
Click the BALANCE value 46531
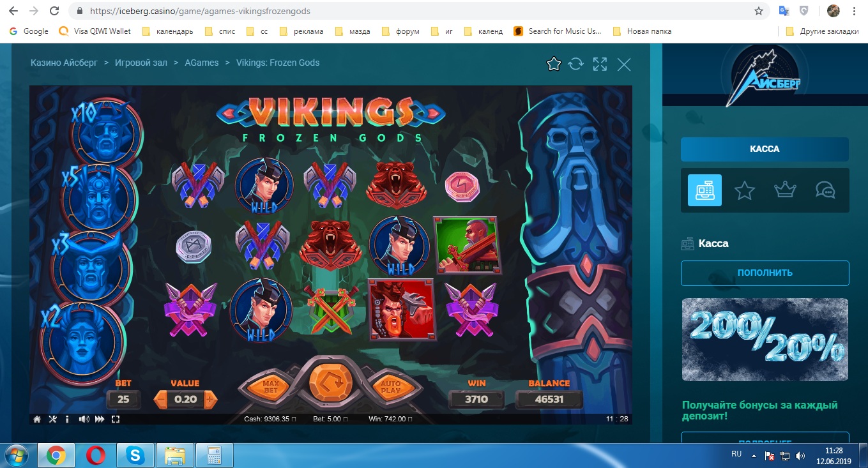coord(549,400)
